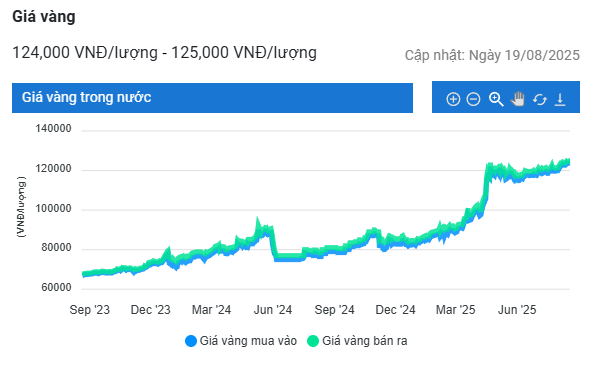
Task: Click the Sep '23 axis label
Action: (90, 310)
